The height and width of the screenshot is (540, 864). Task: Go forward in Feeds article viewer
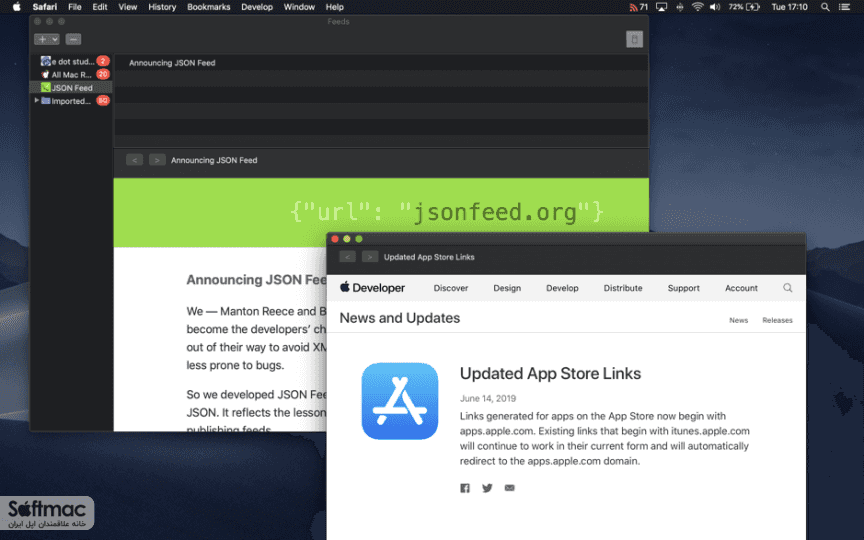pos(157,160)
